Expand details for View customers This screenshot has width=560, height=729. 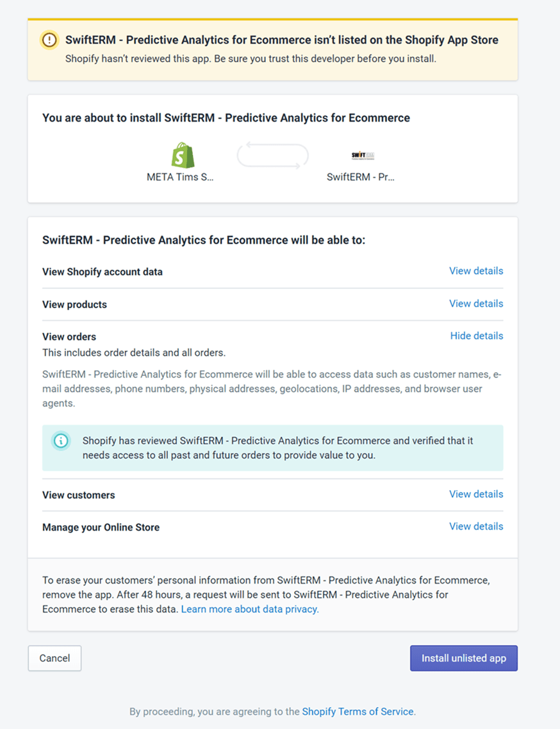click(476, 494)
